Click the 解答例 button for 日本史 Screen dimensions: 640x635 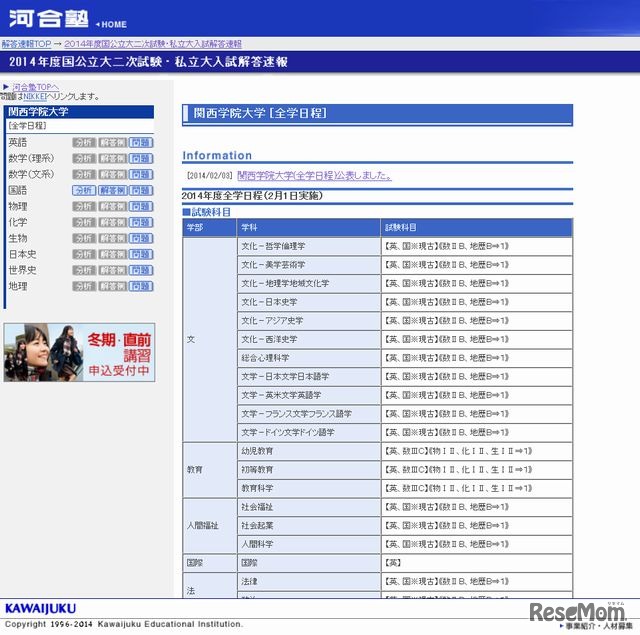pos(113,254)
